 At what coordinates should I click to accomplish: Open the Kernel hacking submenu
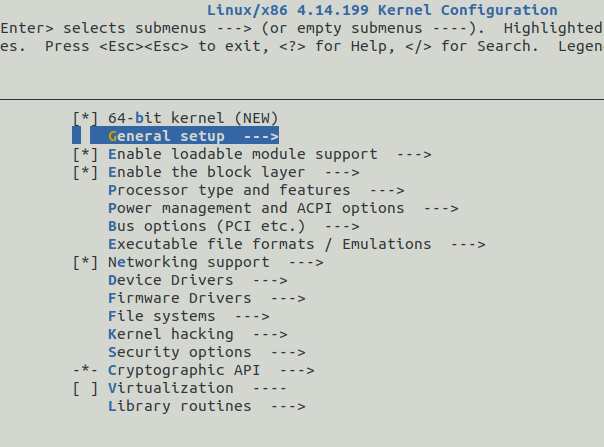coord(198,334)
